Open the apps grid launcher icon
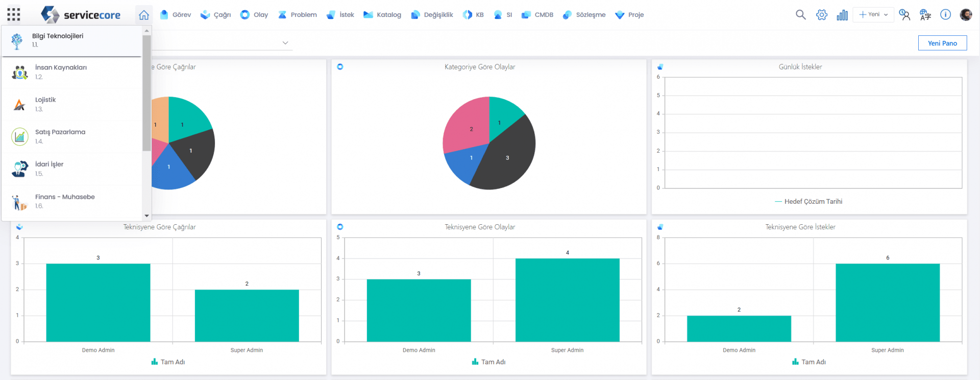Screen dimensions: 980x380 pos(14,15)
